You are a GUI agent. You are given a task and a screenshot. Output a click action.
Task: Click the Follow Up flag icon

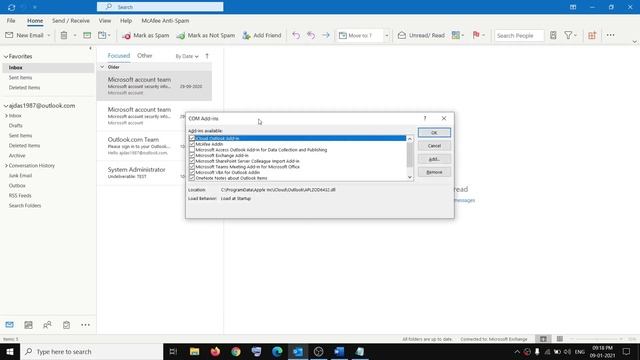click(x=476, y=35)
